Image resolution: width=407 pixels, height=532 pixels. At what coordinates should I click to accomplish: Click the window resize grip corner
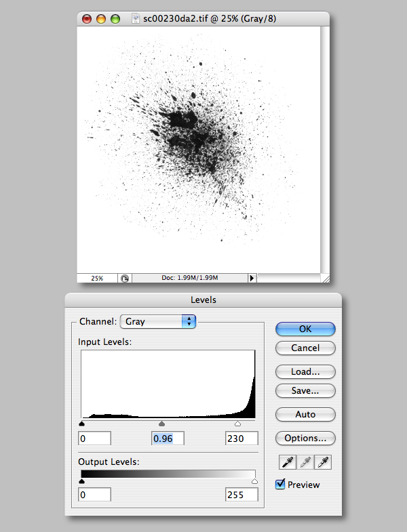pos(325,279)
